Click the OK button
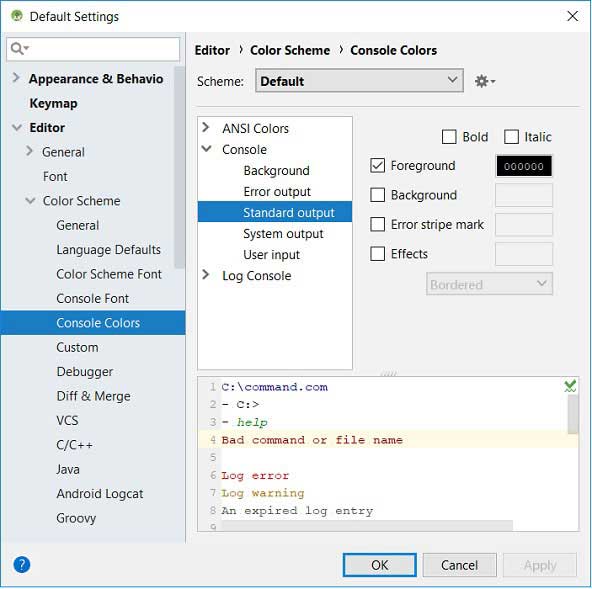 pos(379,565)
